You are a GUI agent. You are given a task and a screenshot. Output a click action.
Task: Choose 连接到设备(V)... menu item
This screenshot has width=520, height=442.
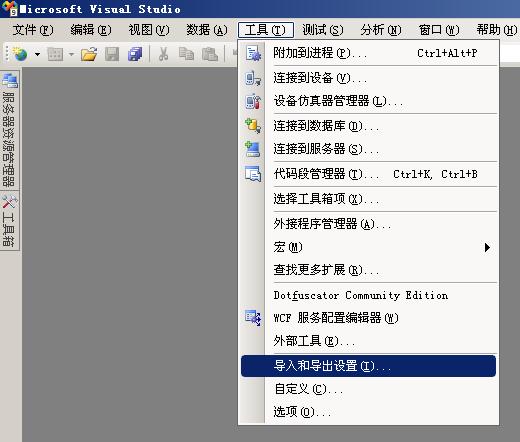(x=369, y=78)
